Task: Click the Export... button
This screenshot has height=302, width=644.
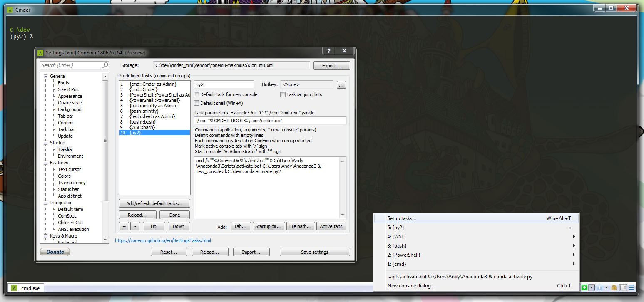Action: pyautogui.click(x=331, y=66)
